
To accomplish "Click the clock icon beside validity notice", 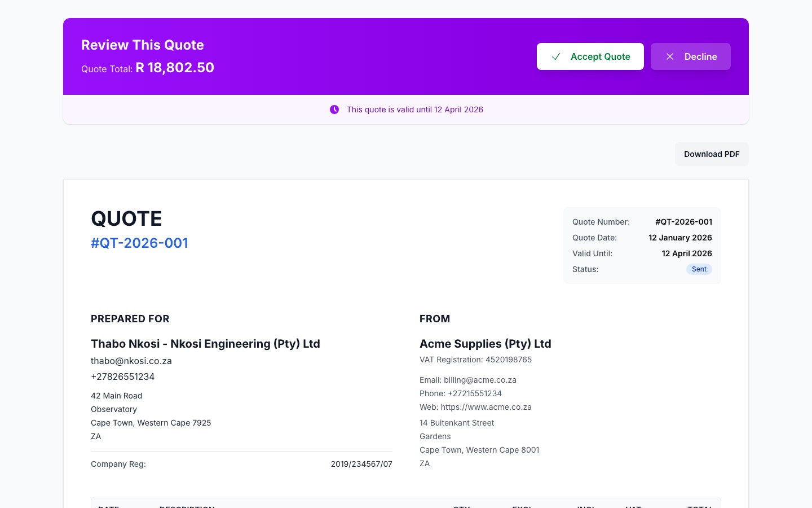I will pyautogui.click(x=334, y=110).
